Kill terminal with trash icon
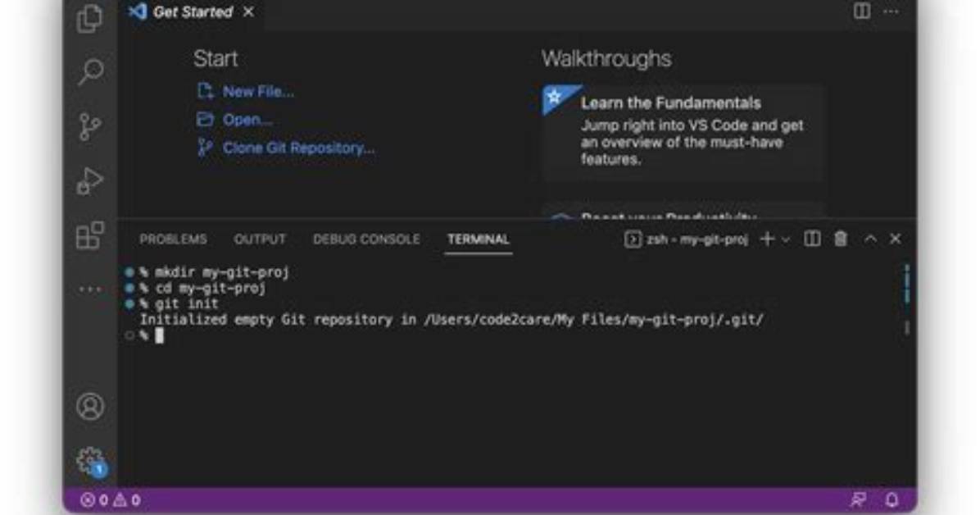Screen dimensions: 980x515 (841, 239)
